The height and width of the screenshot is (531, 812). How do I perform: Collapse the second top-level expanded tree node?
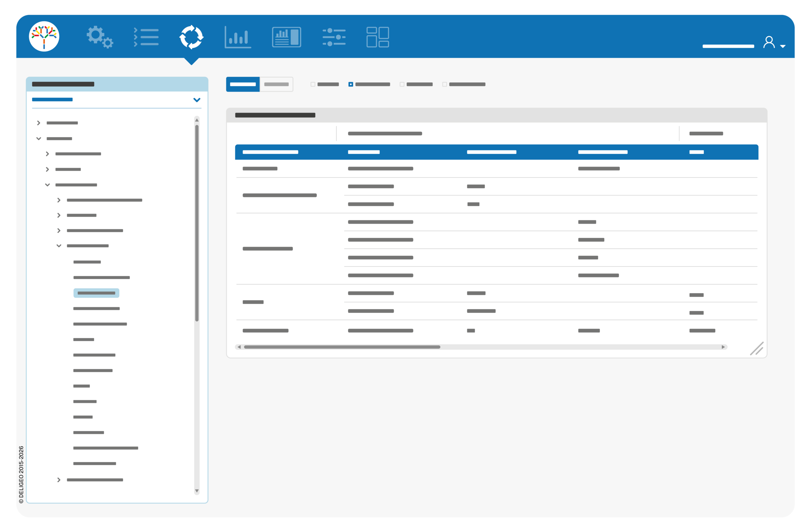pyautogui.click(x=39, y=139)
